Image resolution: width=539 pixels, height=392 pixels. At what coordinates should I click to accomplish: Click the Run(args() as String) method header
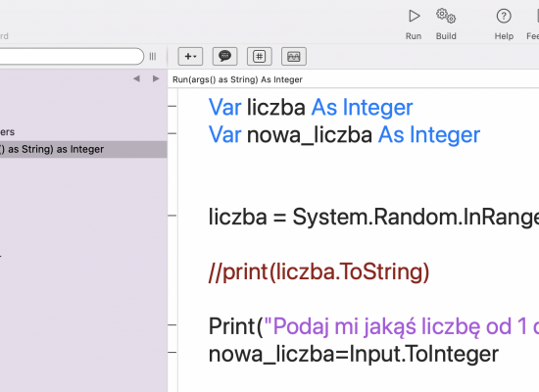[237, 79]
